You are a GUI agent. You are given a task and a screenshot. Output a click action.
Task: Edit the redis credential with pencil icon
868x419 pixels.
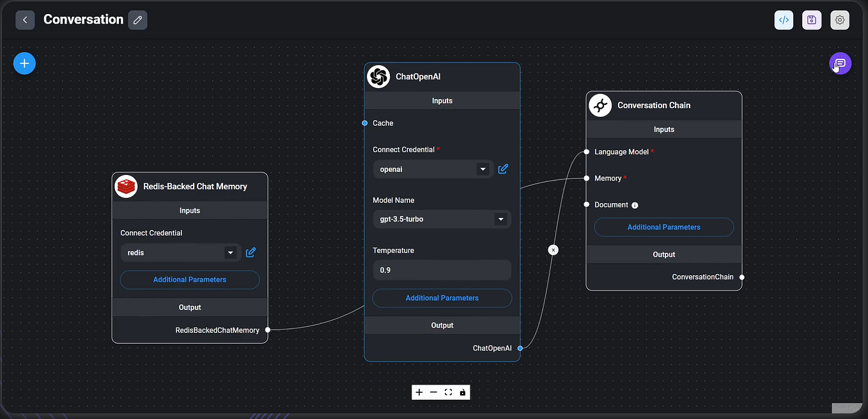pos(251,252)
